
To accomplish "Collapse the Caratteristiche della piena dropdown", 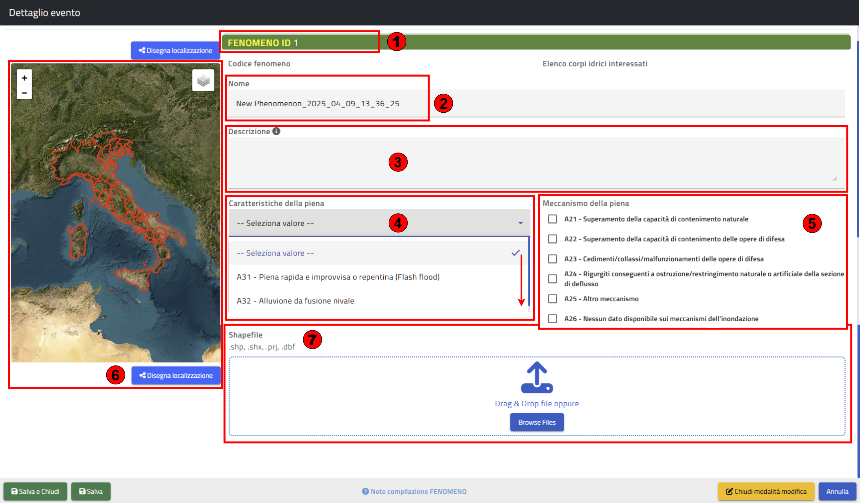I will [520, 223].
